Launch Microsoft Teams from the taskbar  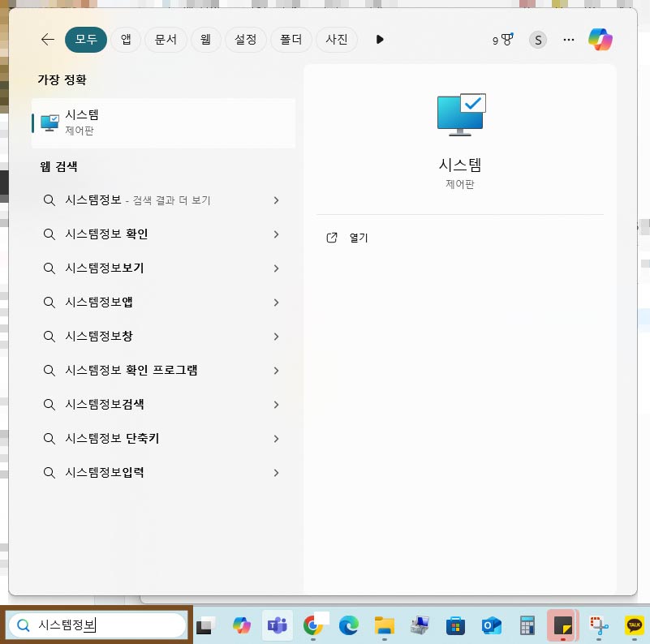point(277,625)
